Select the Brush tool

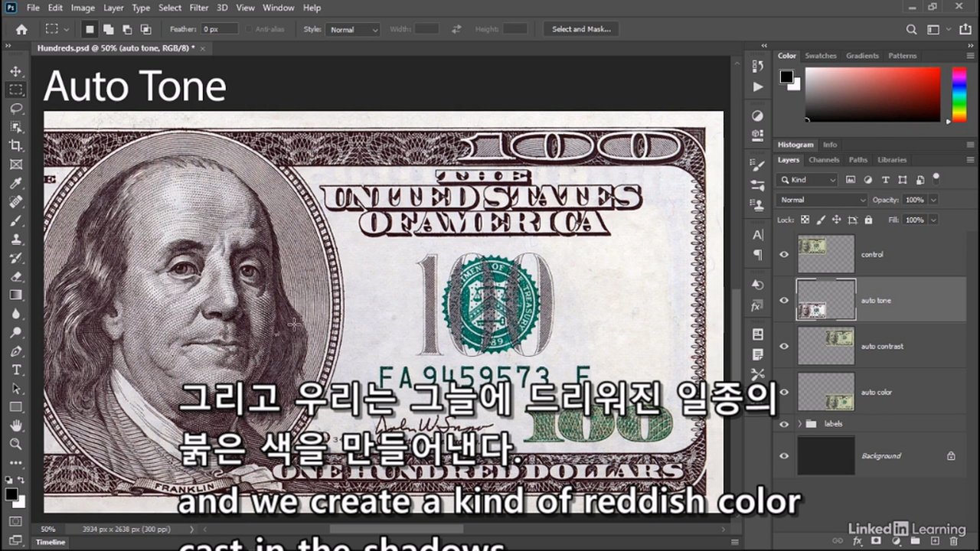16,220
